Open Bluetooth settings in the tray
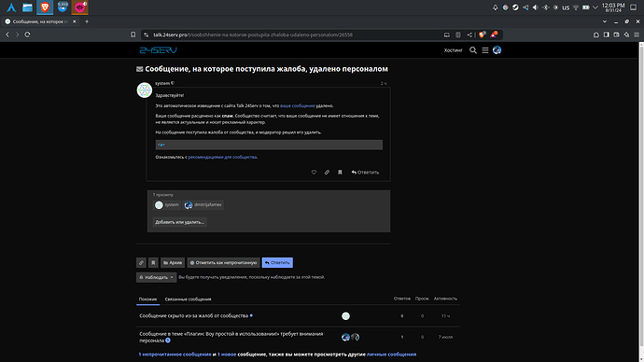This screenshot has width=644, height=362. (545, 7)
